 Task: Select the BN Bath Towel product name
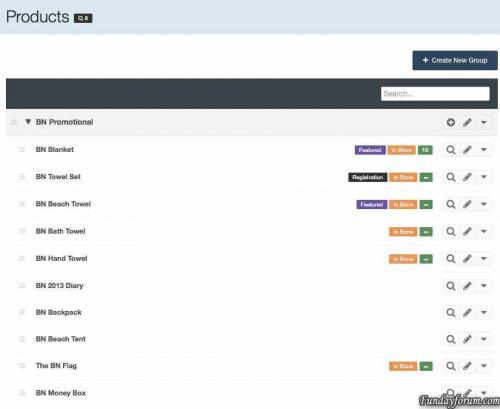[60, 231]
